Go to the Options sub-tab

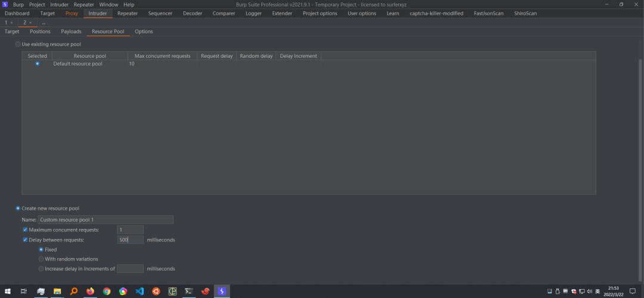[x=144, y=32]
